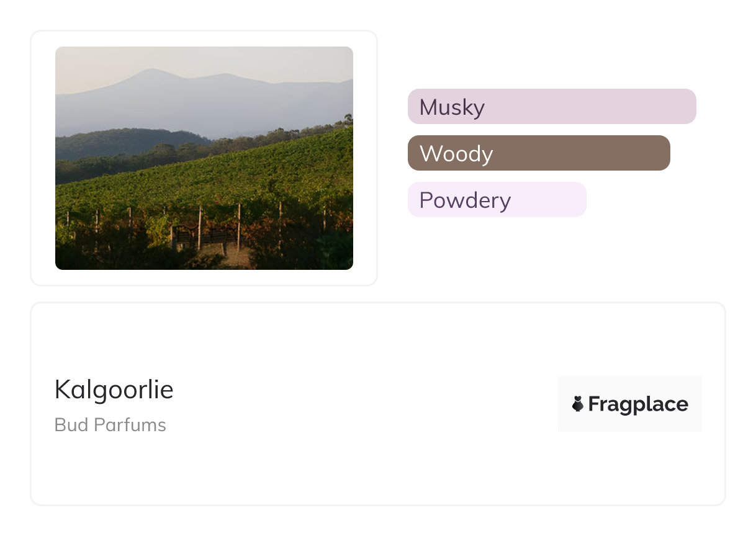The image size is (756, 536).
Task: Visit the Bud Parfums brand link
Action: pos(110,425)
